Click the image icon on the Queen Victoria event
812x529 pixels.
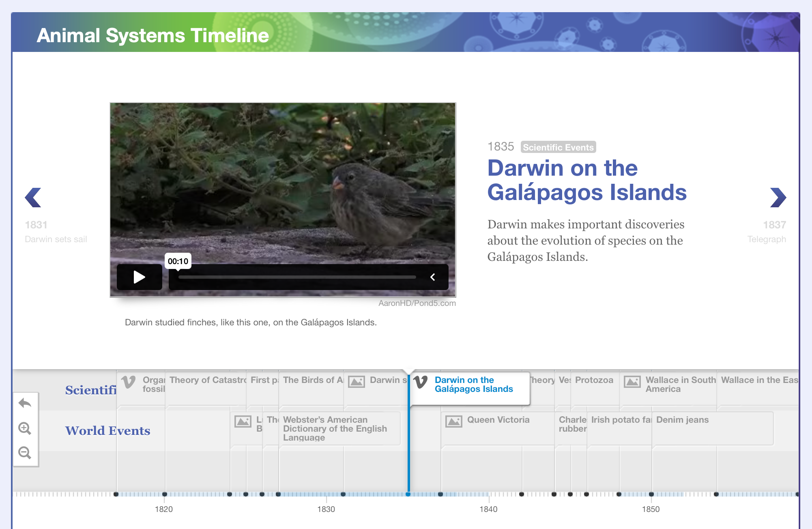click(454, 421)
